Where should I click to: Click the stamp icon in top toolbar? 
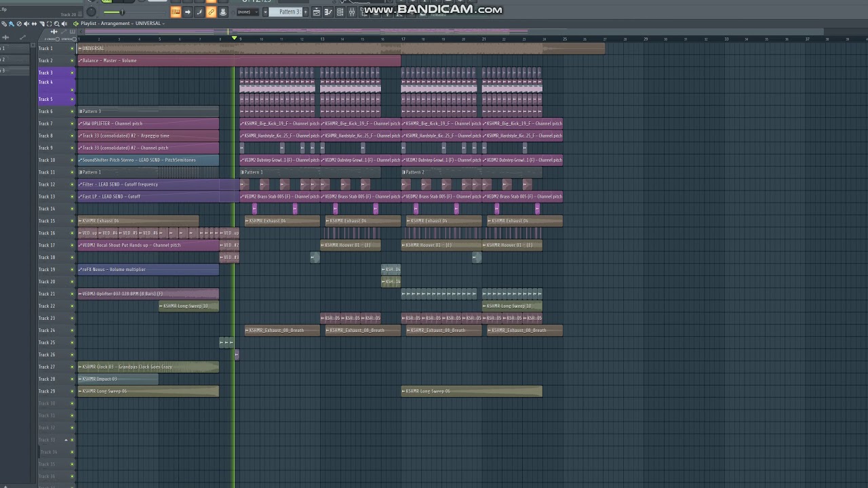(x=222, y=12)
